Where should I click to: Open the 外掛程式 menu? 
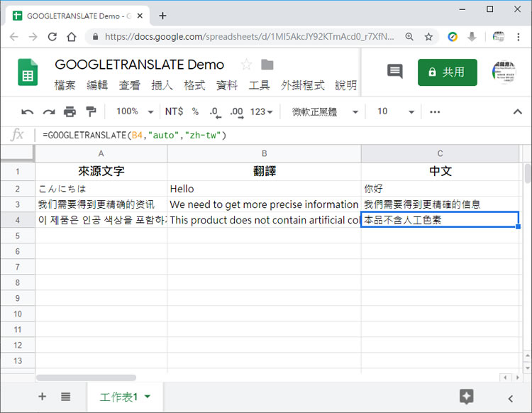(303, 85)
